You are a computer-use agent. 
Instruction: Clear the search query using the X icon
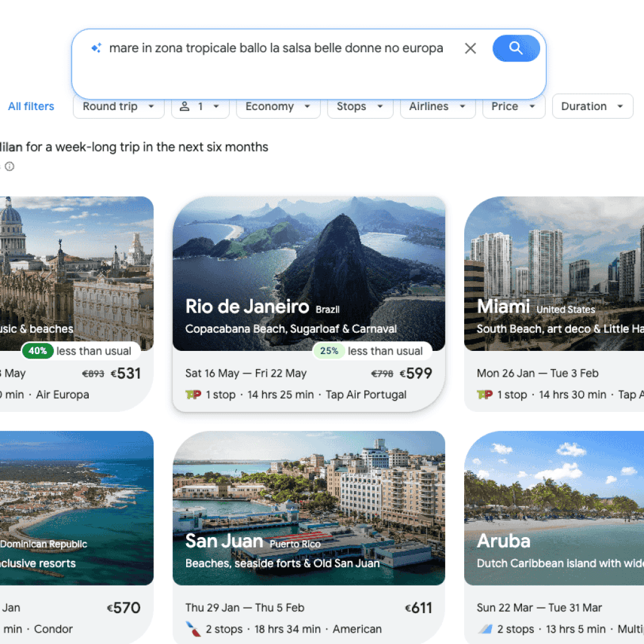470,48
